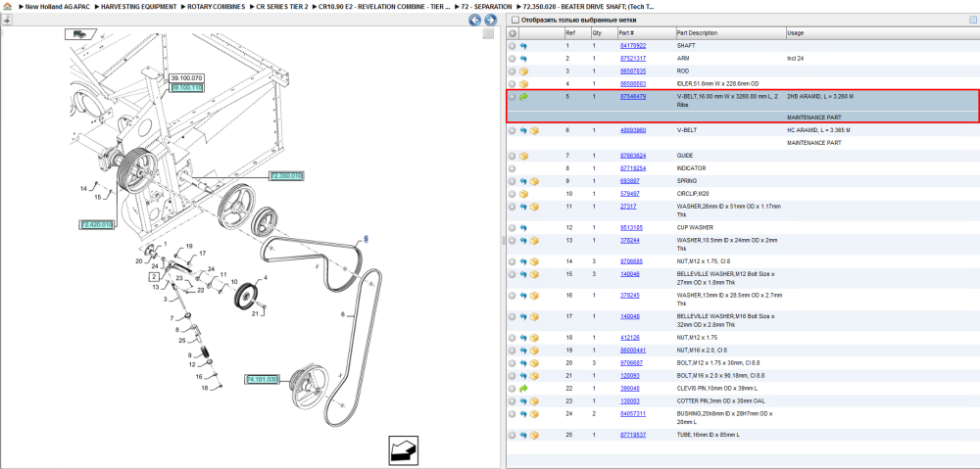Open 'HARVESTING EQUIPMENT' breadcrumb
This screenshot has width=980, height=469.
coord(139,6)
